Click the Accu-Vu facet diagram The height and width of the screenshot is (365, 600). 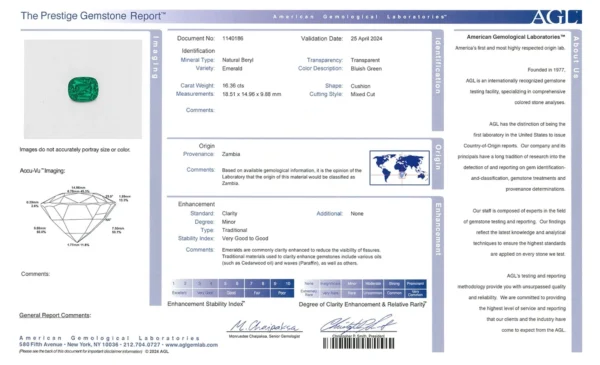(x=78, y=215)
